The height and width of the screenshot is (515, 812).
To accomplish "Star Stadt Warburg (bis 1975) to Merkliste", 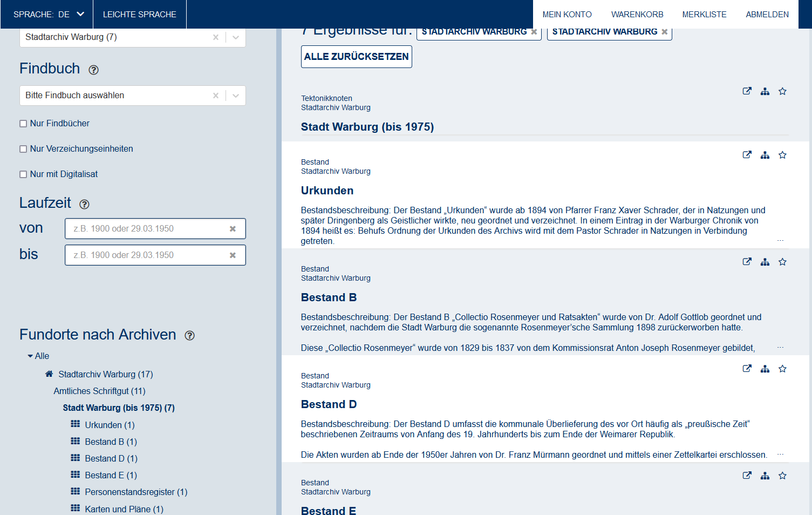I will pyautogui.click(x=782, y=91).
